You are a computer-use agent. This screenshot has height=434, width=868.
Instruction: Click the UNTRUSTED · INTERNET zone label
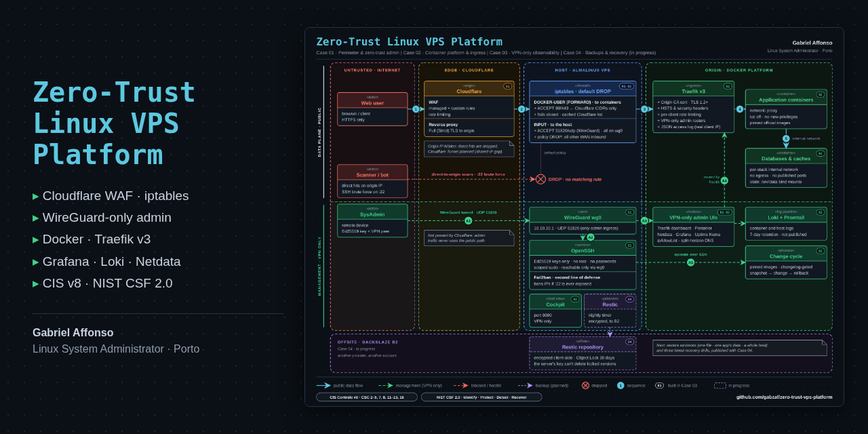pos(372,70)
